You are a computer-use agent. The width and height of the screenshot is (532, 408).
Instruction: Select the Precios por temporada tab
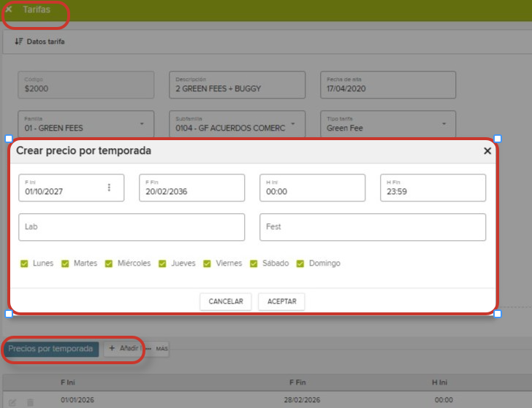51,349
